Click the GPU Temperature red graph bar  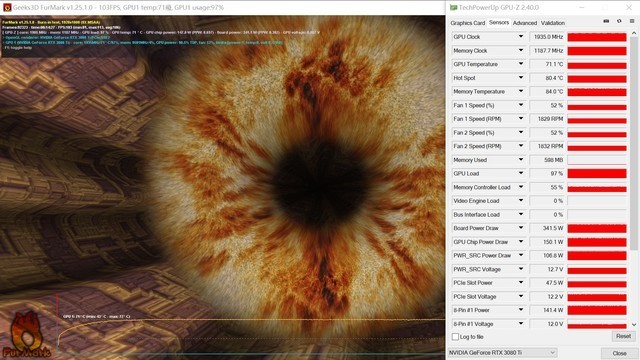597,64
